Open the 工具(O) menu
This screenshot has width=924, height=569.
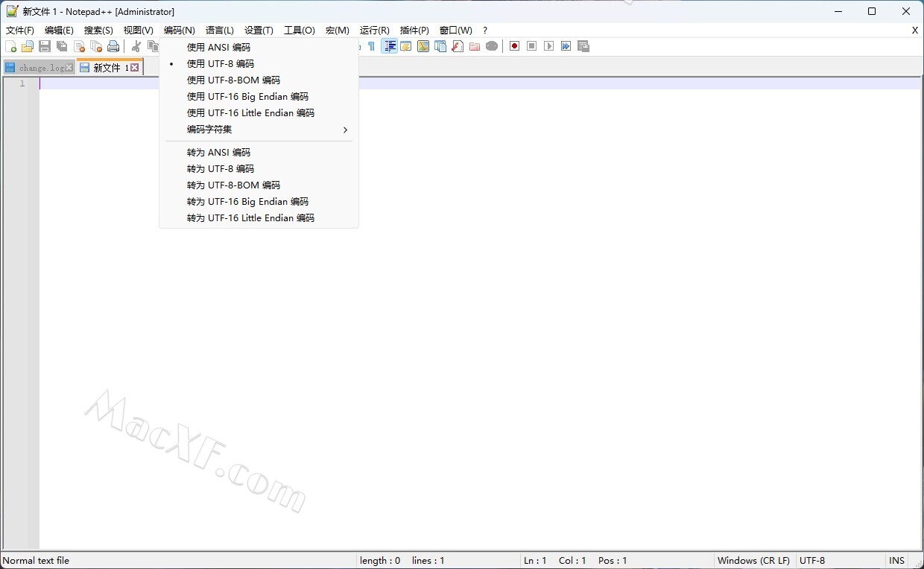coord(300,31)
